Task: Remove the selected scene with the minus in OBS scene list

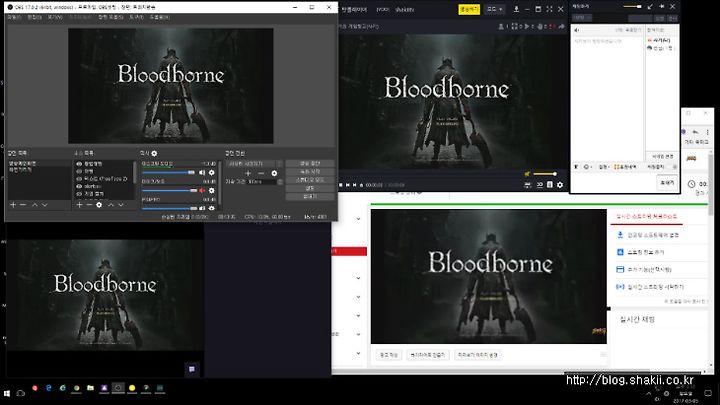Action: [x=23, y=205]
